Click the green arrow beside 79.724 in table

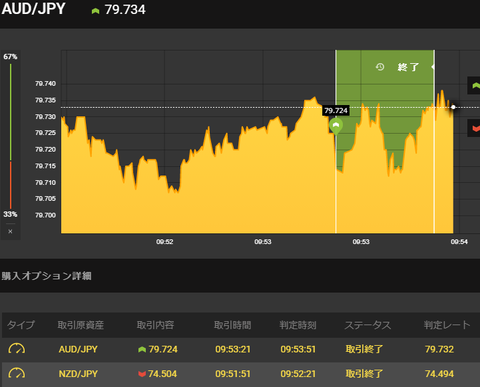[142, 349]
